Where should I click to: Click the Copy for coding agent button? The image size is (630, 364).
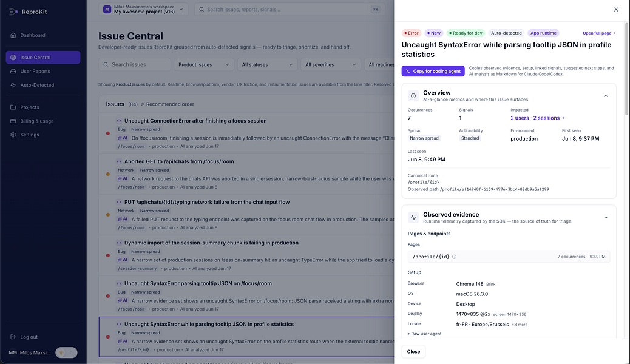tap(433, 71)
